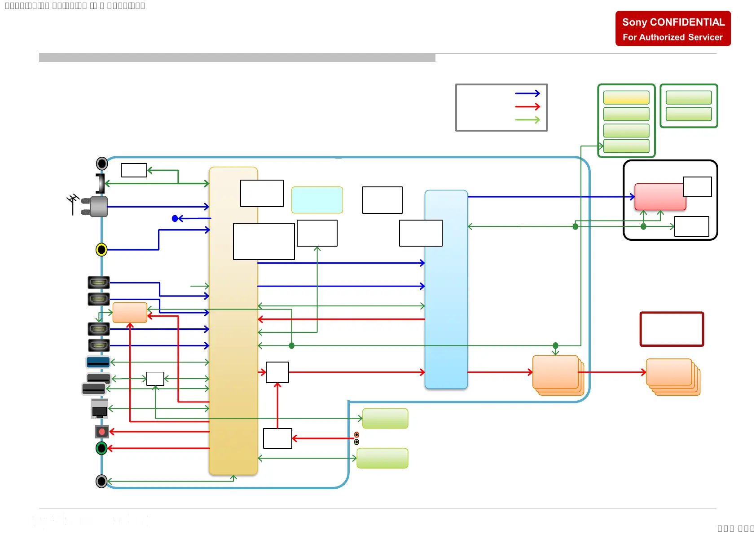Click the lowest HDMI port icon
756x535 pixels.
99,345
